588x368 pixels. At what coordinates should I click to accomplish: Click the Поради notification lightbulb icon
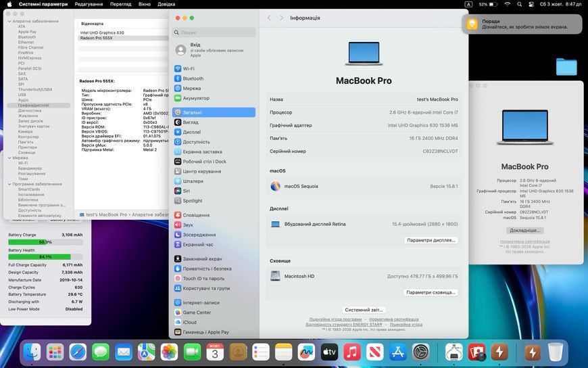click(472, 24)
